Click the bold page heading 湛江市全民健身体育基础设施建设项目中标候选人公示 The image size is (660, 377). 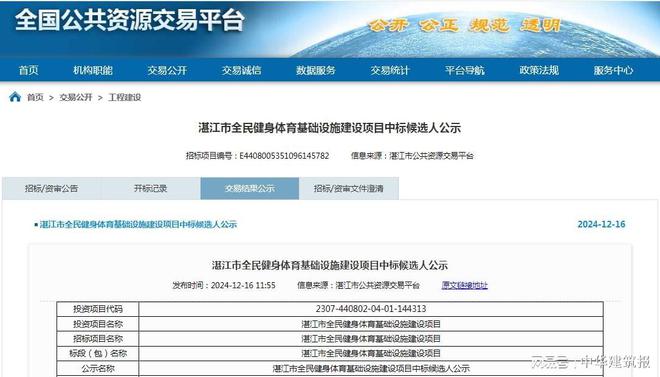pyautogui.click(x=330, y=128)
